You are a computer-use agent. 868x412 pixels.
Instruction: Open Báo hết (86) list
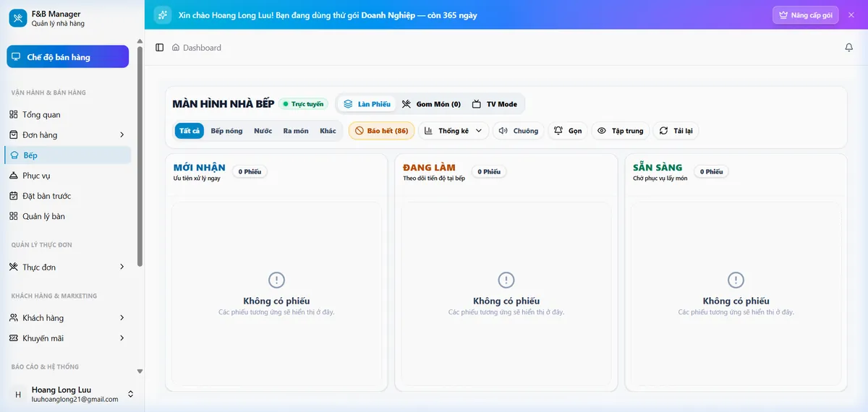(381, 131)
